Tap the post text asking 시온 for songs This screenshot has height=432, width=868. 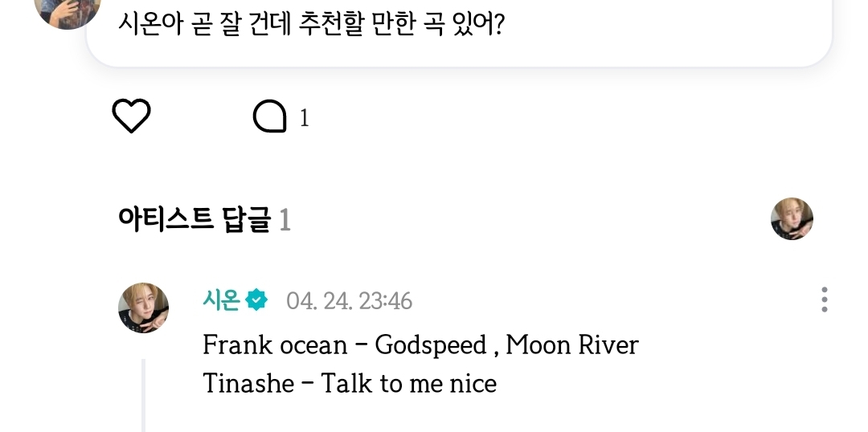[310, 23]
